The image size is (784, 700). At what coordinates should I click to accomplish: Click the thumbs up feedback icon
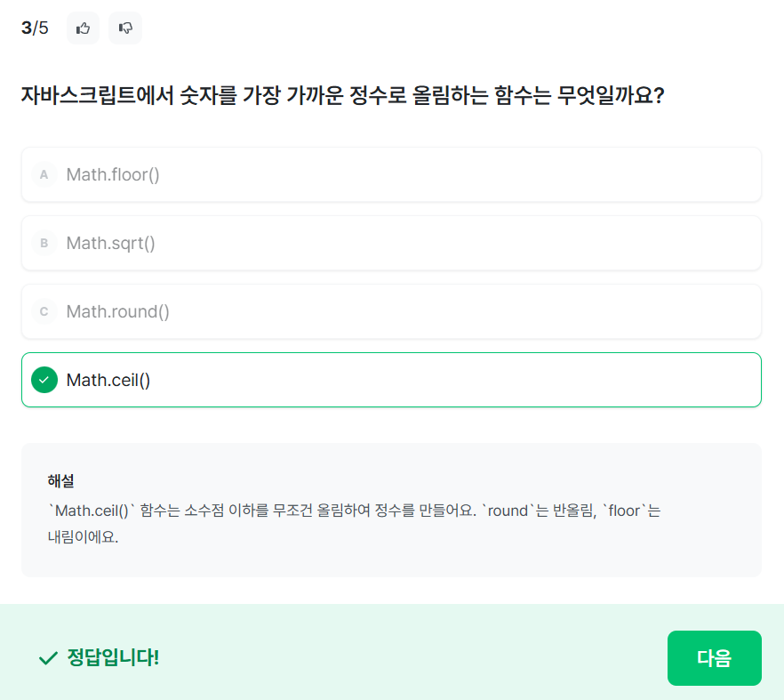[83, 28]
